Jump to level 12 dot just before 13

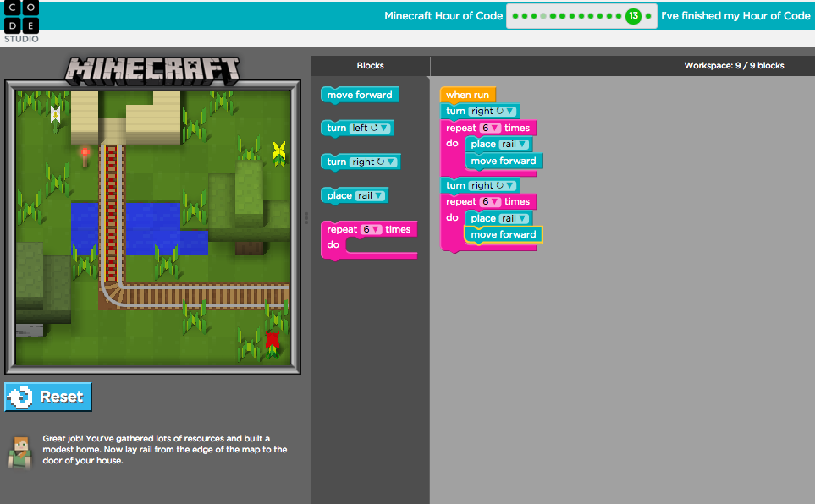point(619,16)
